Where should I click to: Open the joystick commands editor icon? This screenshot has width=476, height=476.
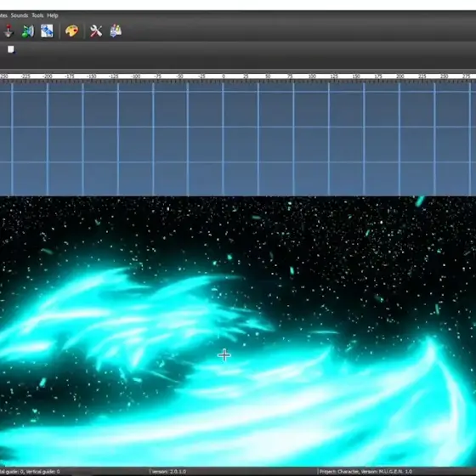pyautogui.click(x=8, y=31)
